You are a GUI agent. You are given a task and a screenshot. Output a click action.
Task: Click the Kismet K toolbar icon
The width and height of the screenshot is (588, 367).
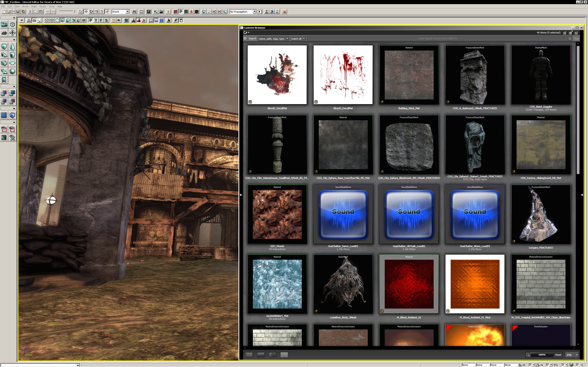155,12
